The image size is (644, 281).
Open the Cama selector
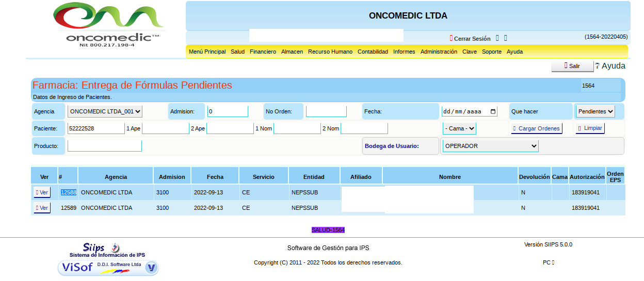pyautogui.click(x=459, y=128)
